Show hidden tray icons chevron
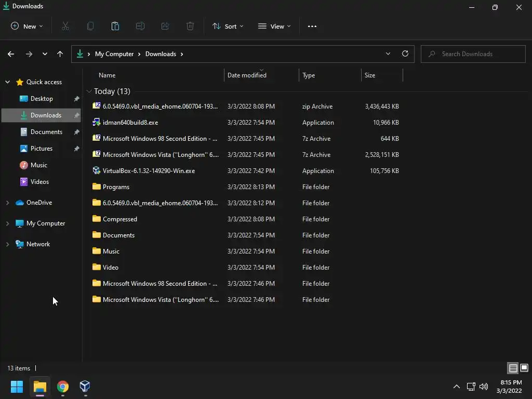The image size is (532, 399). (x=457, y=387)
